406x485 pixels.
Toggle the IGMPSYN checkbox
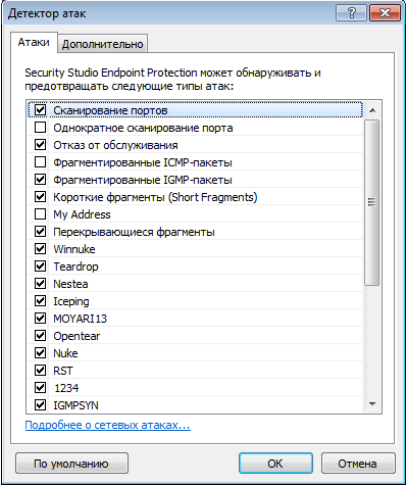(40, 405)
